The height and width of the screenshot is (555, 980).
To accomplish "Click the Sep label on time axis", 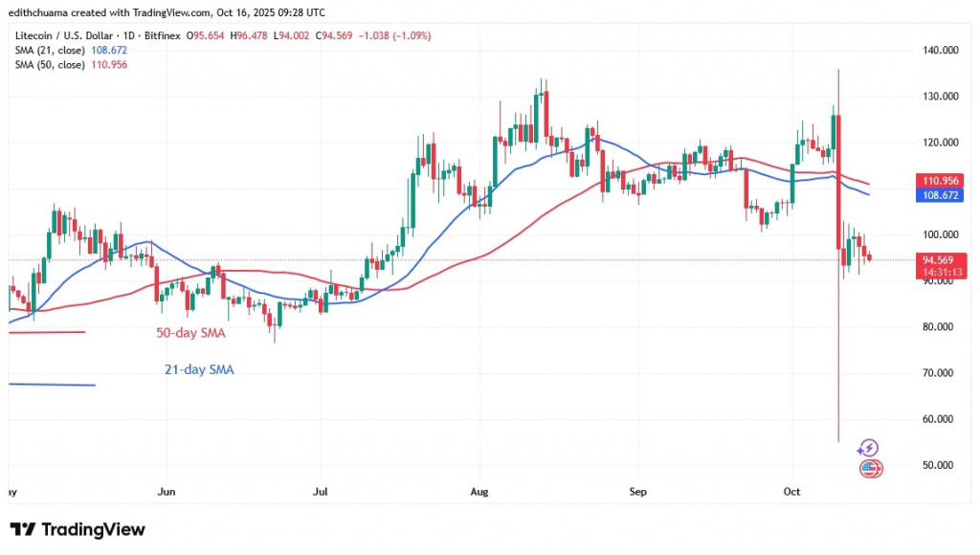I will point(638,492).
